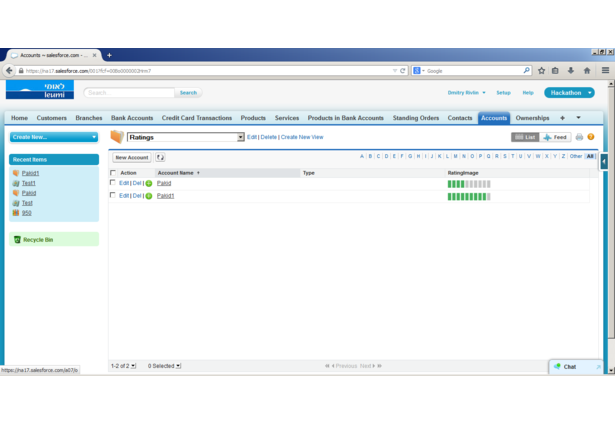Focus the Salesforce search field
615x424 pixels.
coord(129,93)
